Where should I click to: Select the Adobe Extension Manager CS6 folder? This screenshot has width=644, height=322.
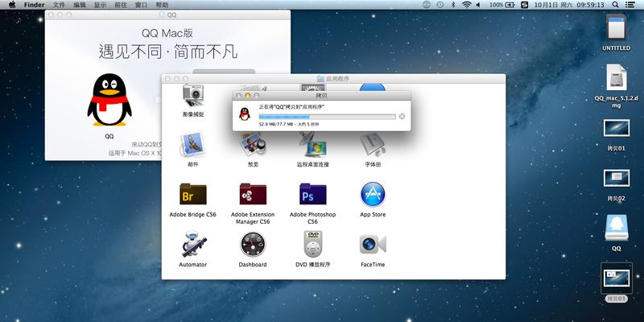(253, 194)
